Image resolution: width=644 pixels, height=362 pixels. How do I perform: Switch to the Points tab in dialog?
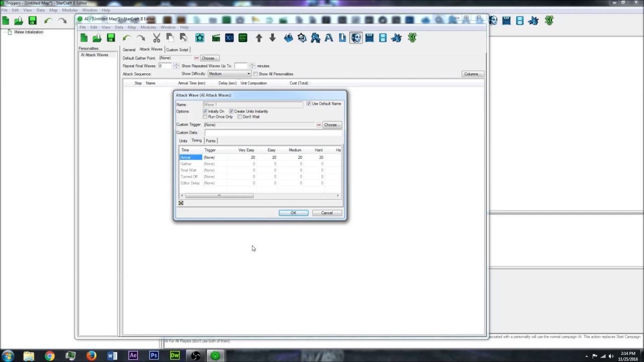coord(210,141)
